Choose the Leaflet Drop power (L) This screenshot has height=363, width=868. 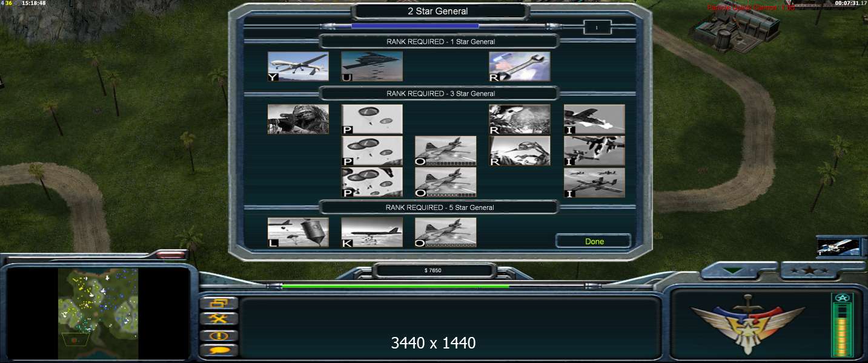(298, 232)
